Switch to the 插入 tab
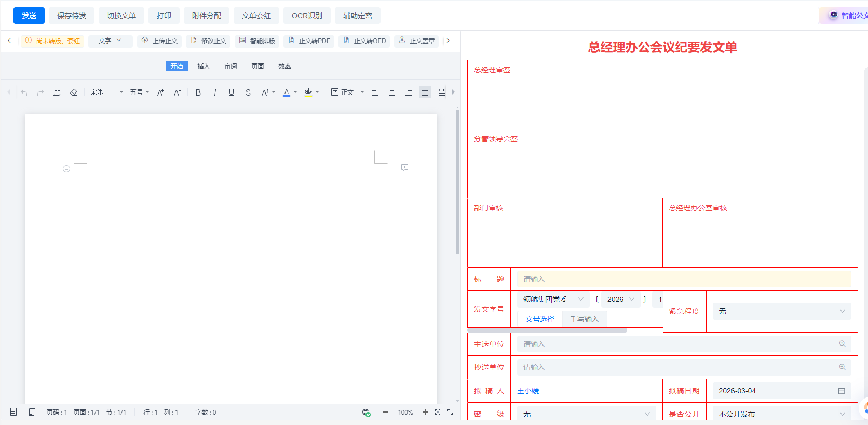Image resolution: width=868 pixels, height=425 pixels. [204, 66]
